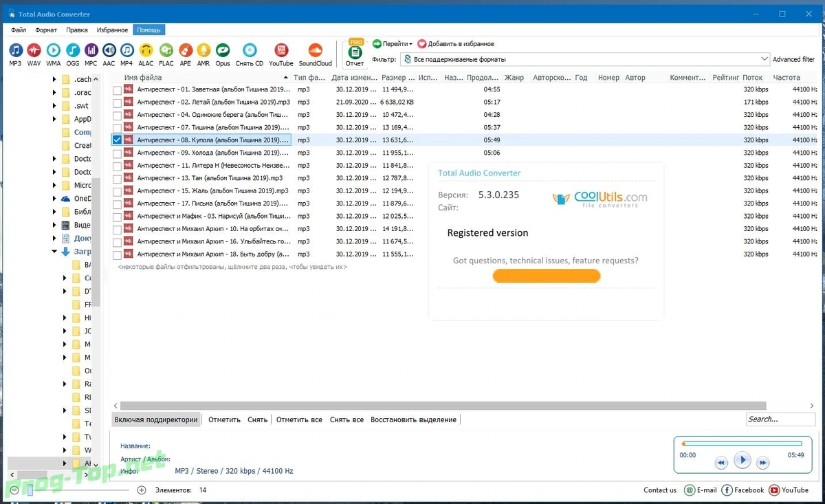
Task: Play the selected track in player
Action: point(742,460)
